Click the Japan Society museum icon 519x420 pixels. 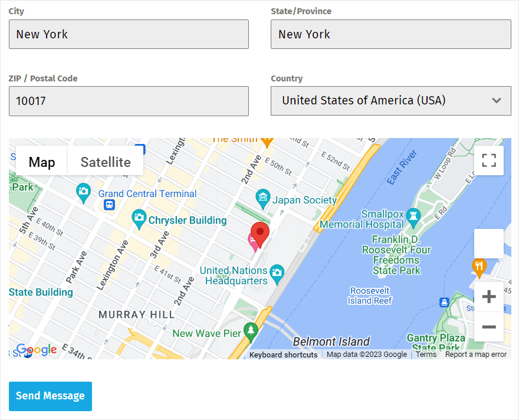coord(262,196)
